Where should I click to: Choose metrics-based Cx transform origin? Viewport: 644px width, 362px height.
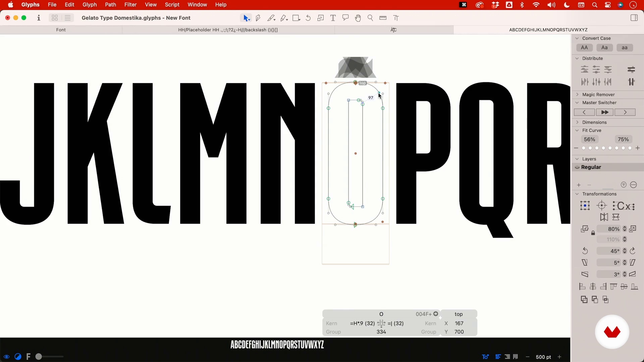(624, 206)
